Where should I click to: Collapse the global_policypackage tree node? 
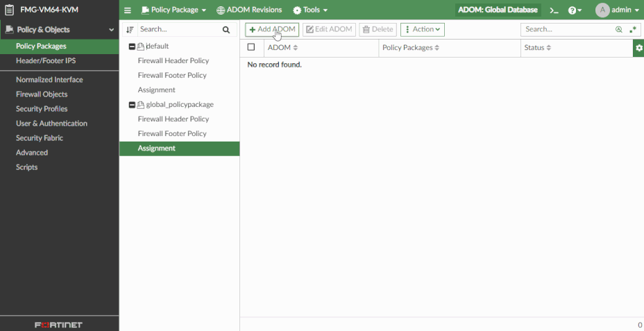[x=132, y=105]
